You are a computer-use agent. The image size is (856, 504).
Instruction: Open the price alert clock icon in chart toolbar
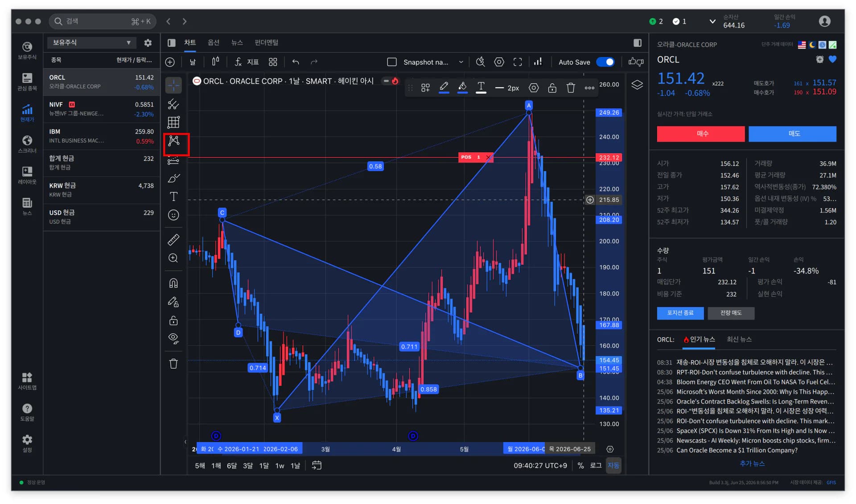[480, 62]
